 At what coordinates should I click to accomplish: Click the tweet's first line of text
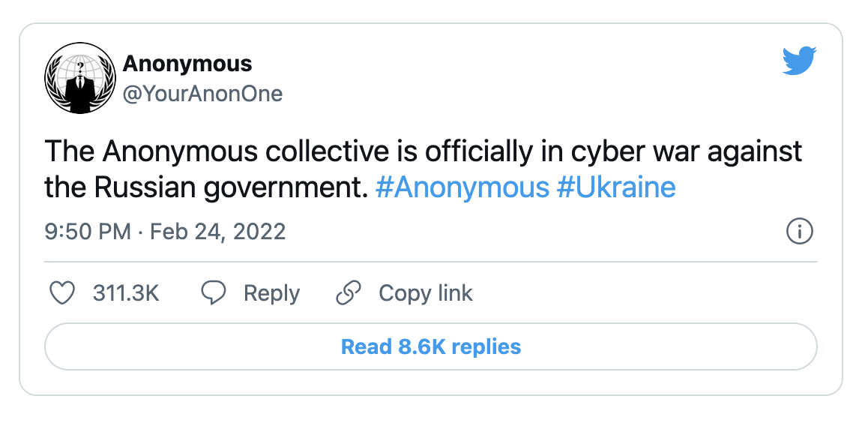pyautogui.click(x=423, y=152)
